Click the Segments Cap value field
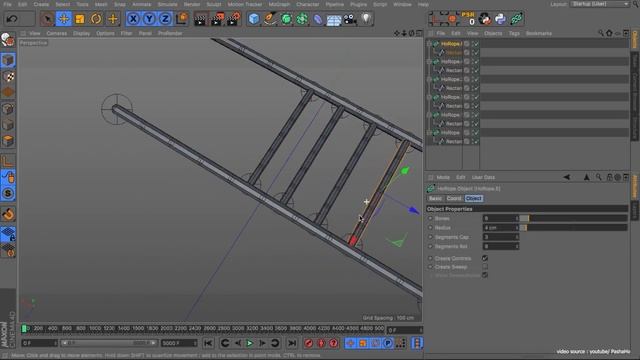The image size is (640, 360). click(x=501, y=237)
